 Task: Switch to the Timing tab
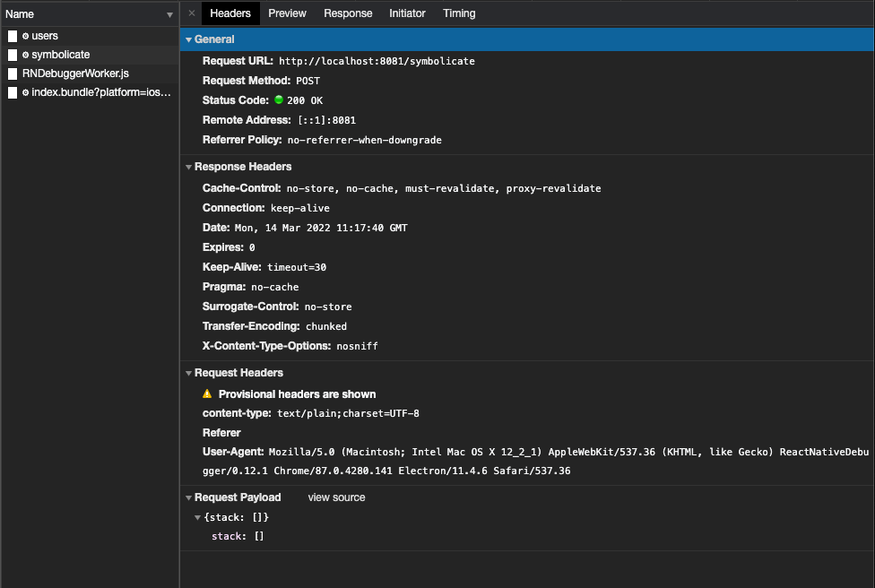tap(458, 13)
